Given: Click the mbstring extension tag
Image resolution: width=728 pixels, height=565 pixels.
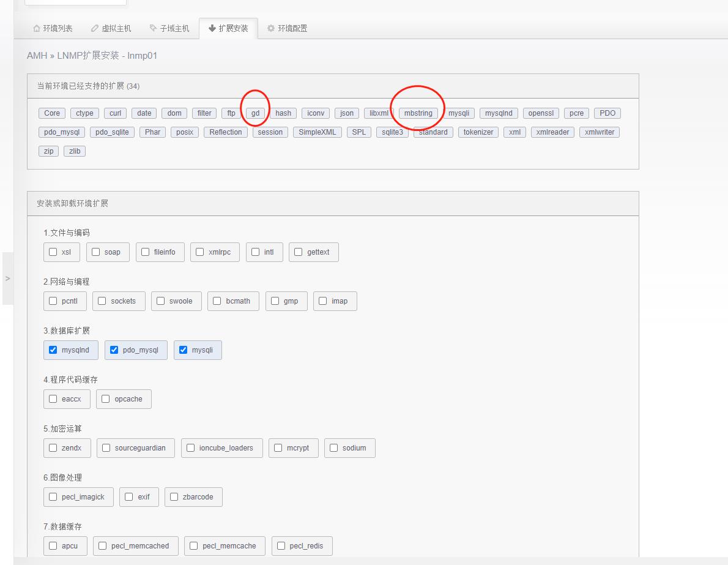Looking at the screenshot, I should coord(418,113).
